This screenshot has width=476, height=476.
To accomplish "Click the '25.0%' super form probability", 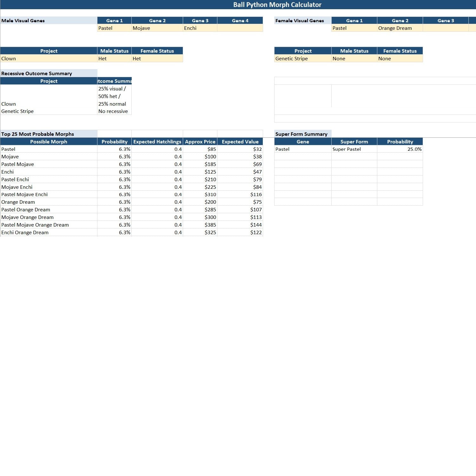I will coord(400,149).
